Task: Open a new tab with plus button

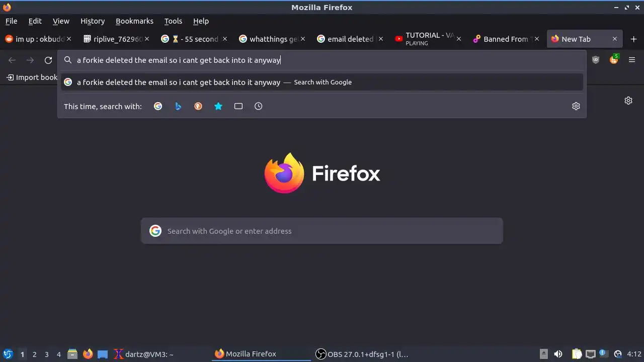Action: point(633,39)
